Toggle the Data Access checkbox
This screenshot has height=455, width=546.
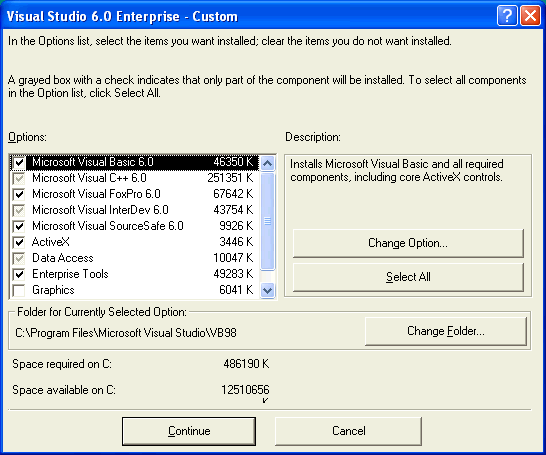[x=19, y=258]
